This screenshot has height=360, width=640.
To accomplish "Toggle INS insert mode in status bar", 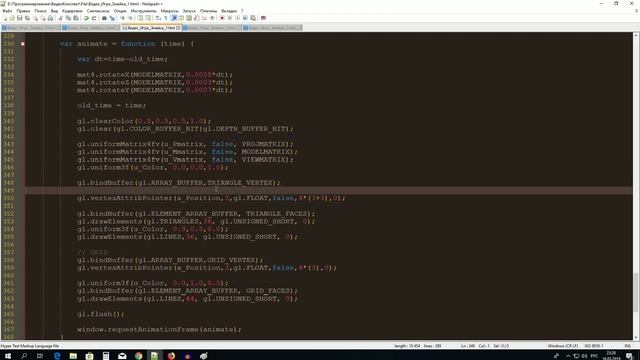I will point(628,346).
